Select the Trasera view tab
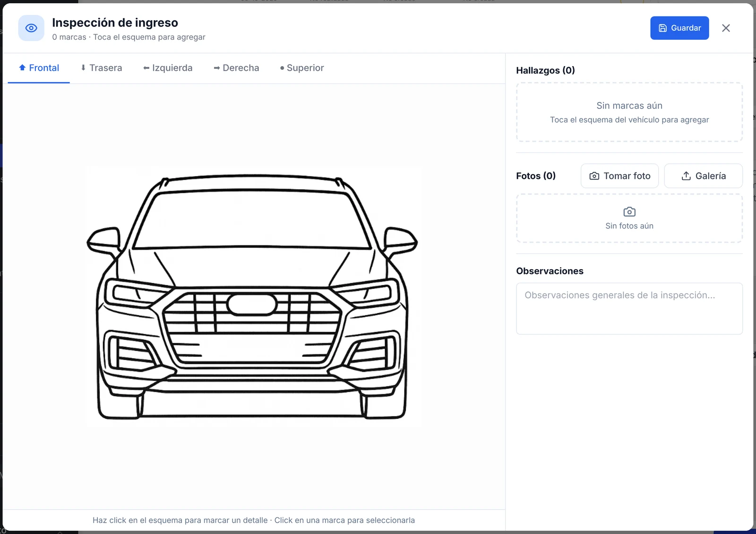 click(101, 68)
